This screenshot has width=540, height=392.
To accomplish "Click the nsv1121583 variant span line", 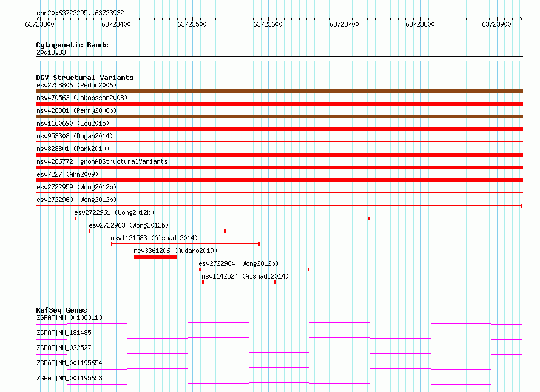I will tap(185, 244).
